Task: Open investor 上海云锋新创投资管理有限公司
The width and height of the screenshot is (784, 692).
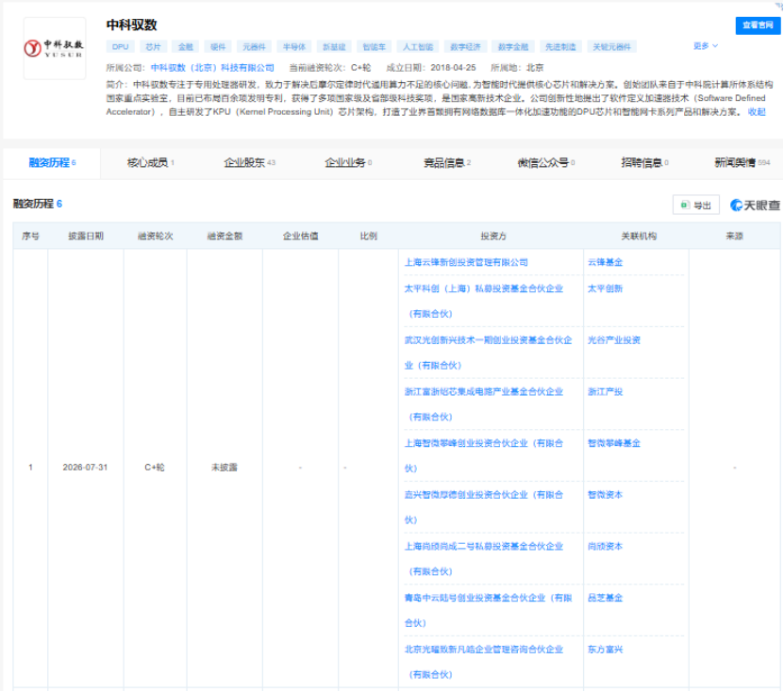Action: [466, 262]
